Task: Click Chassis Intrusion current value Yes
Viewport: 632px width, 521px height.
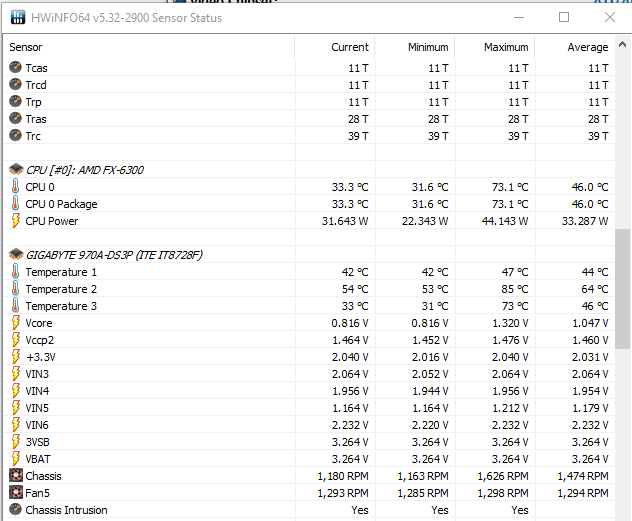Action: click(x=360, y=510)
